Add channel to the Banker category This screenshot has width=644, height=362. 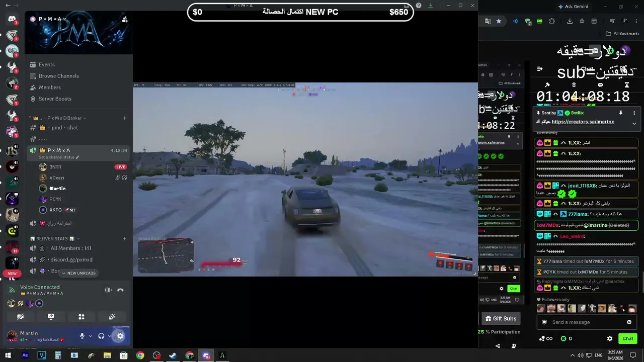pyautogui.click(x=124, y=118)
